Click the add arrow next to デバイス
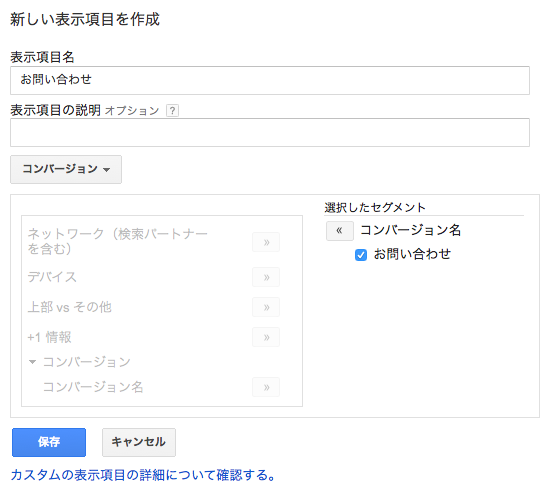 click(266, 277)
